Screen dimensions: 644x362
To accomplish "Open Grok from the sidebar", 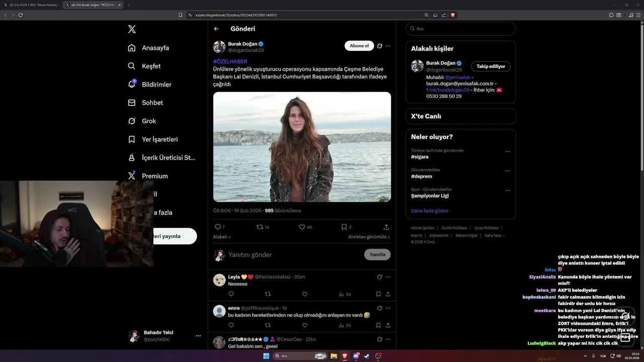I will pyautogui.click(x=142, y=121).
